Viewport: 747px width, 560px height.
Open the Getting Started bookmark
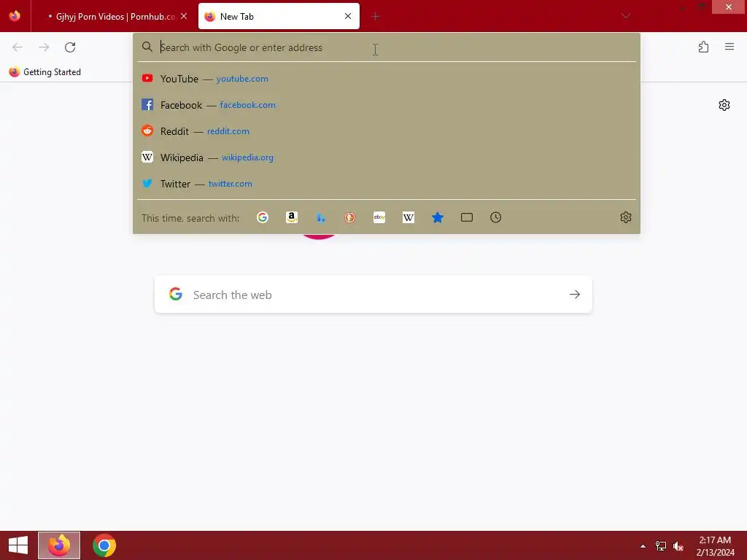tap(45, 72)
